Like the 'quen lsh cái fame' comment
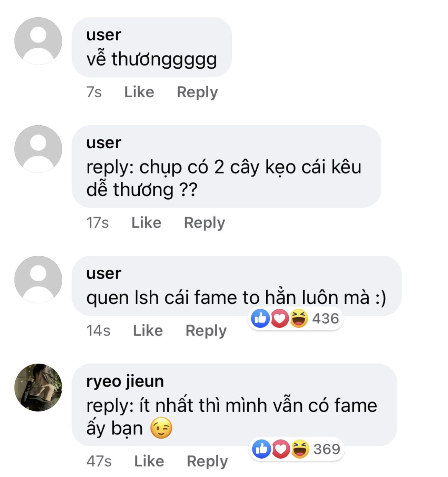 [x=148, y=330]
